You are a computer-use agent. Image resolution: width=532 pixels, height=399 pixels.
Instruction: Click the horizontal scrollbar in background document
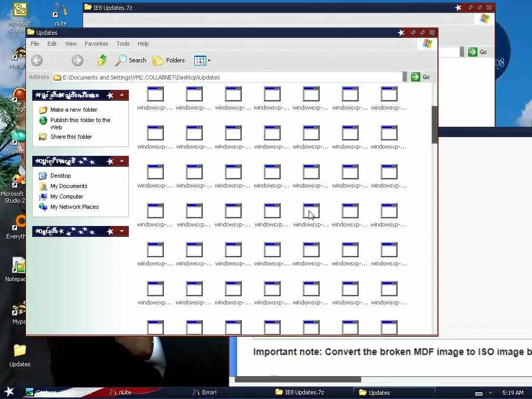[x=298, y=379]
